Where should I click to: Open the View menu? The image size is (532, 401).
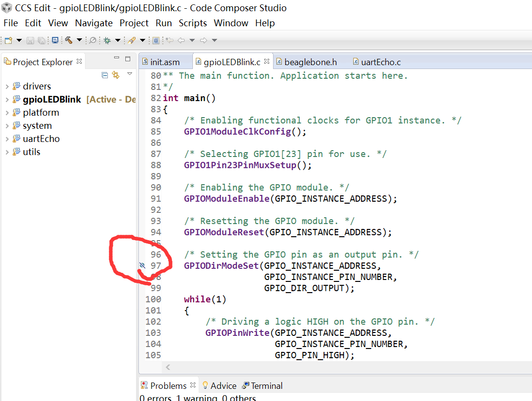pyautogui.click(x=58, y=23)
